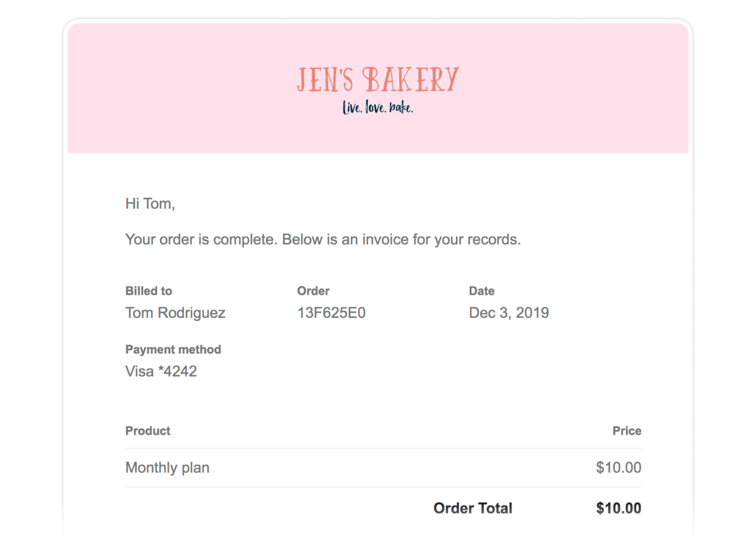Click the 'live. love. bake.' tagline
Viewport: 756px width, 548px height.
pyautogui.click(x=378, y=108)
